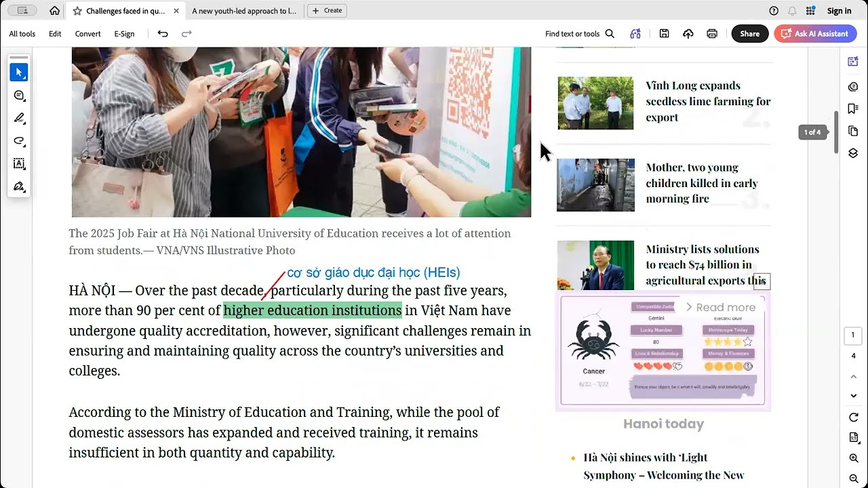Go to the next page arrow
The width and height of the screenshot is (868, 488).
pyautogui.click(x=854, y=396)
